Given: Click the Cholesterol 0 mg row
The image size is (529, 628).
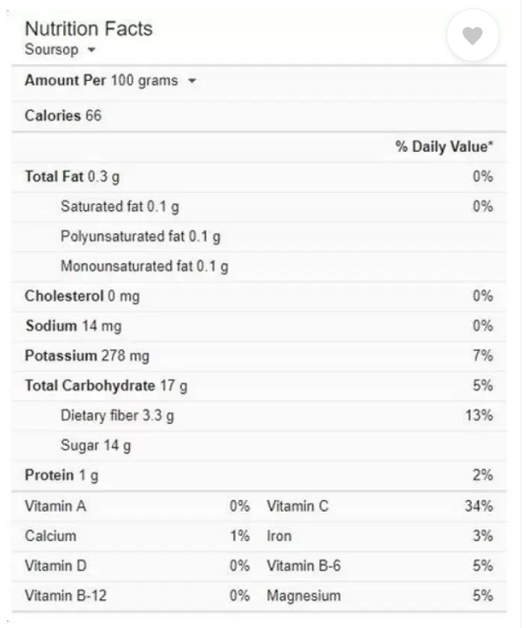Looking at the screenshot, I should (x=259, y=296).
